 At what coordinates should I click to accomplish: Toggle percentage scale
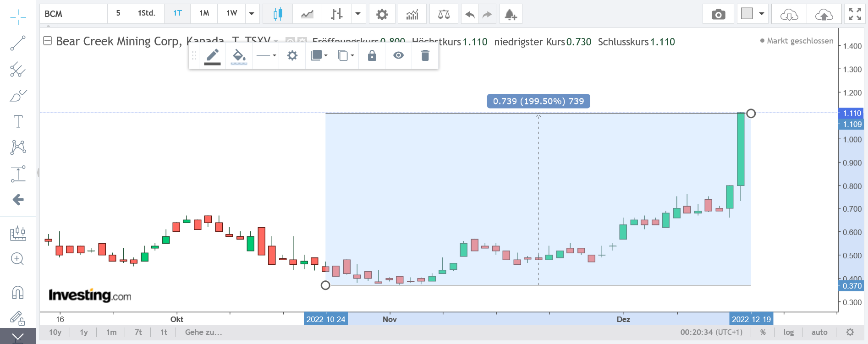click(763, 332)
